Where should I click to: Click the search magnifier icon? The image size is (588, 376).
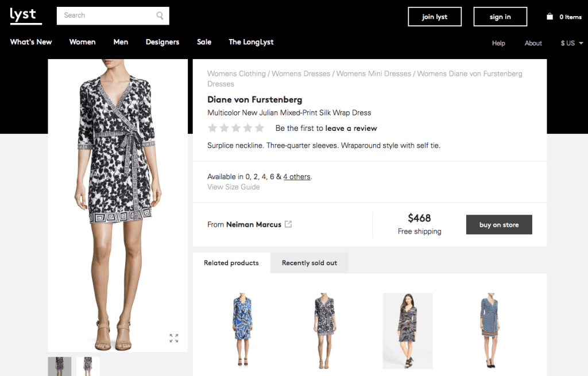(160, 15)
